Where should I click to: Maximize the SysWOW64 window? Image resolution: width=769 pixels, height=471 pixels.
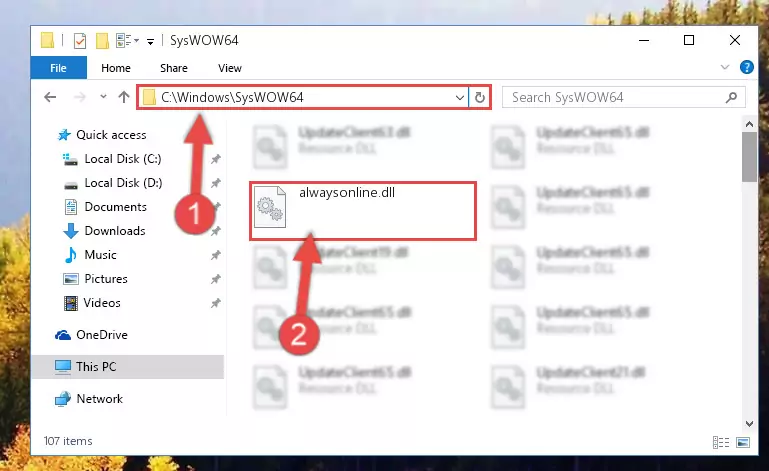pyautogui.click(x=689, y=40)
